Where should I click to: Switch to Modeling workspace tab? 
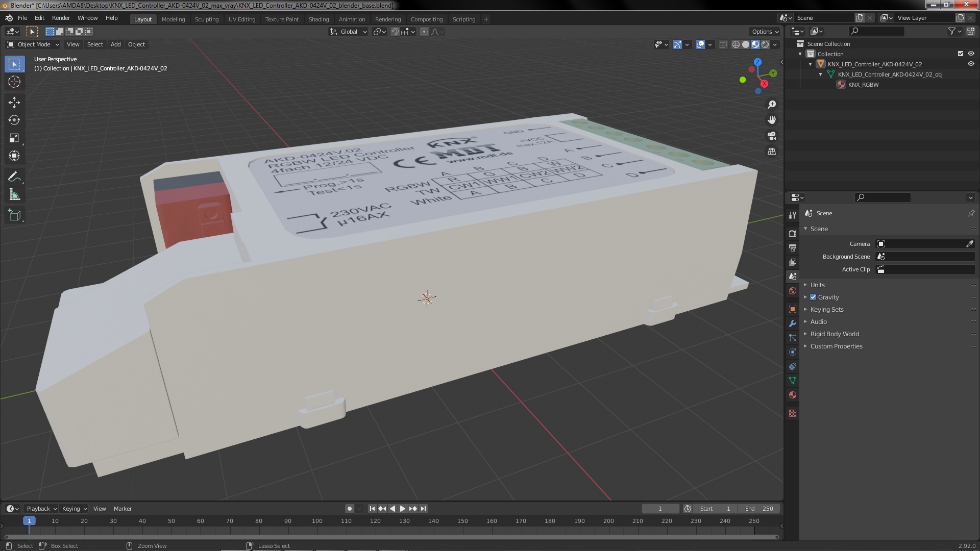[x=173, y=19]
